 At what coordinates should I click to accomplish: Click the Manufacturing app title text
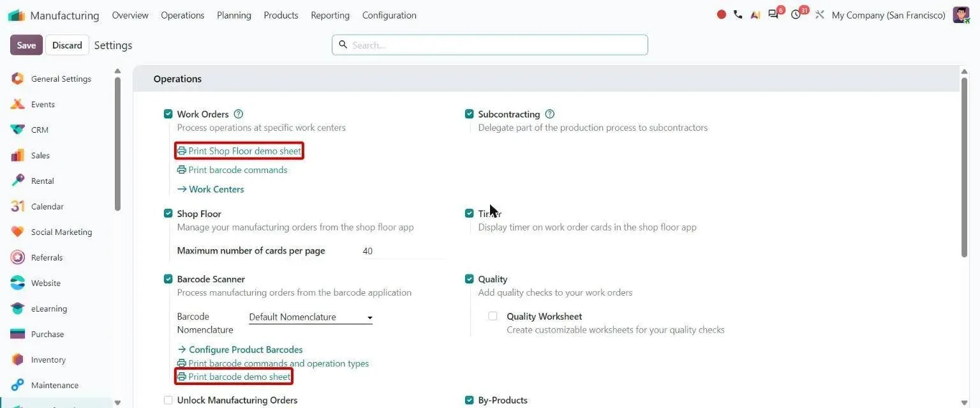(64, 15)
